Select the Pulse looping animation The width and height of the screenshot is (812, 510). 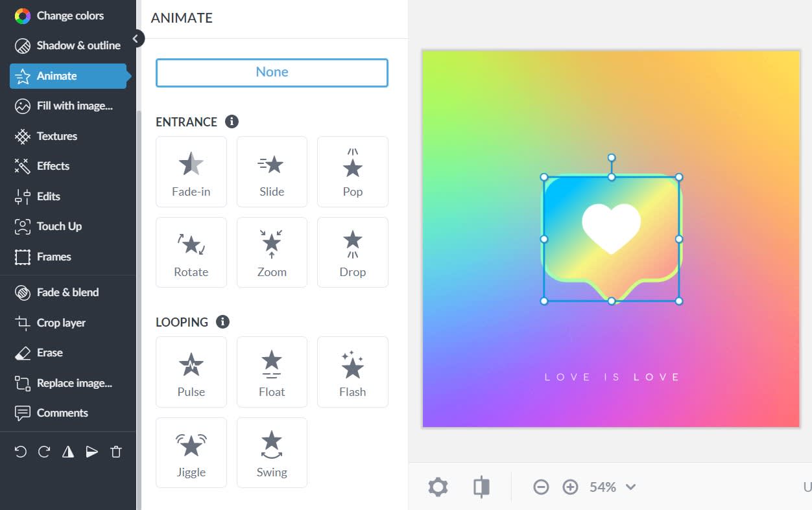click(191, 372)
